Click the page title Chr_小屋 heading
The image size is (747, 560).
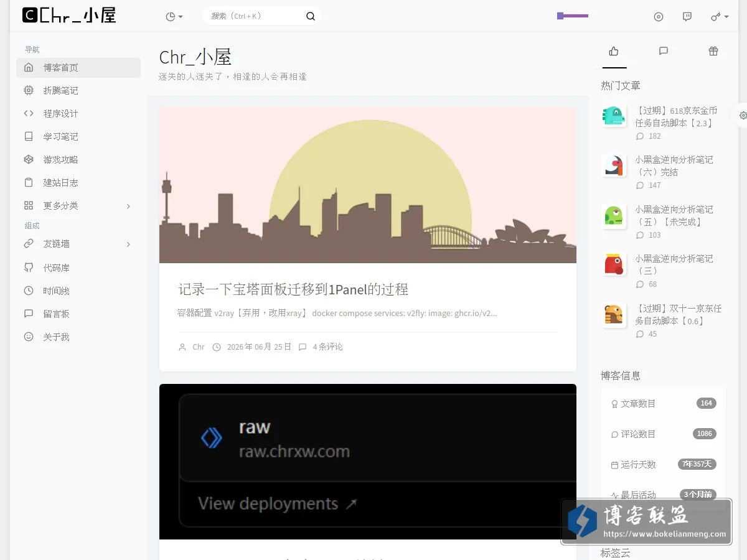(195, 57)
